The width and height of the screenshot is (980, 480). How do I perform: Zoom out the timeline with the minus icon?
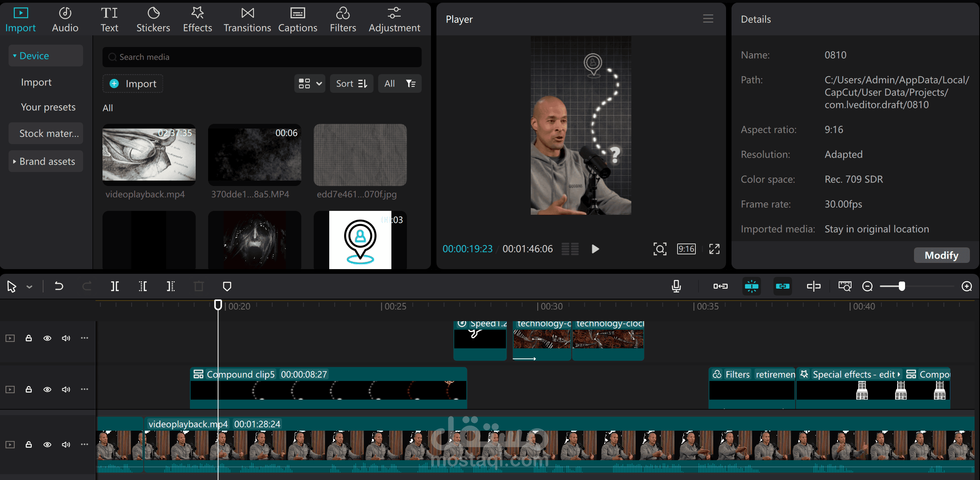tap(867, 287)
